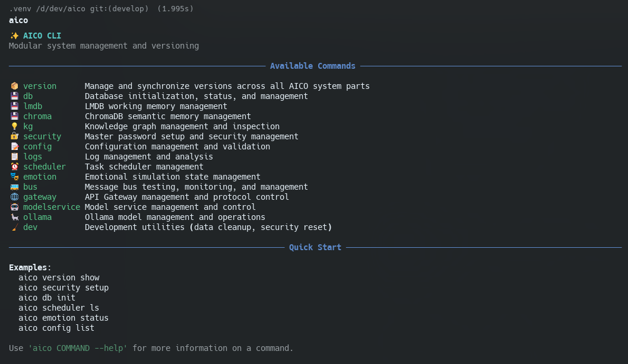Click description 'Configuration management and validation'
Viewport: 628px width, 364px height.
pyautogui.click(x=177, y=146)
